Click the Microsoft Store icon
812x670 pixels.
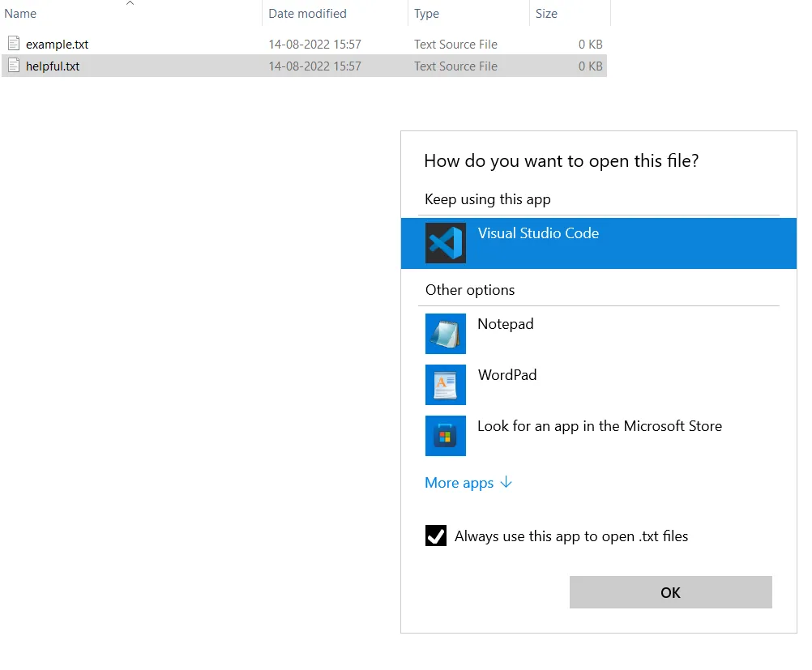446,435
